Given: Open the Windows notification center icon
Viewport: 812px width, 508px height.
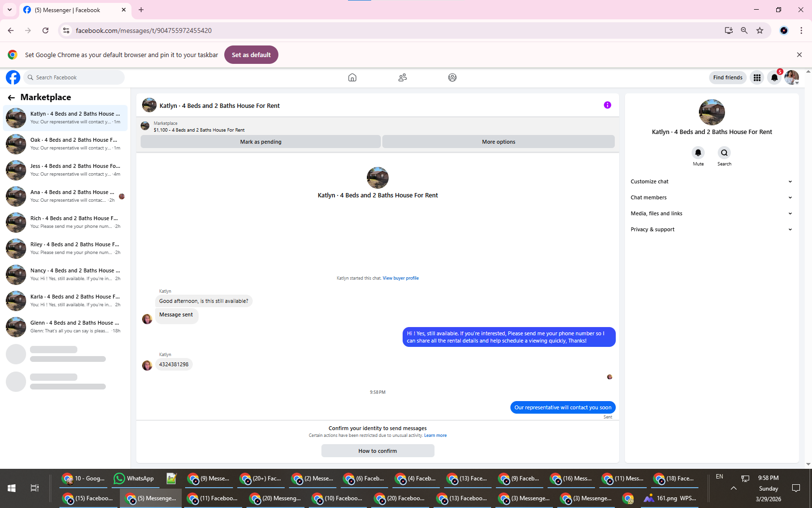Looking at the screenshot, I should pos(796,488).
